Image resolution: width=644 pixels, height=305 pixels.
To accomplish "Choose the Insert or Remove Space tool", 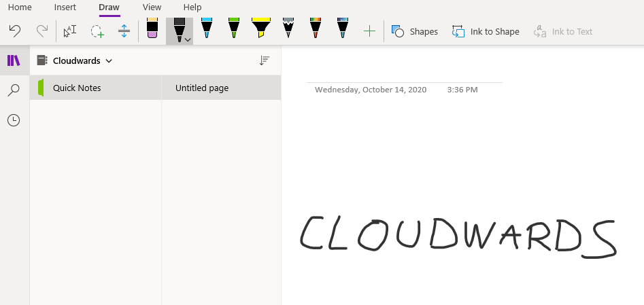I will [124, 31].
